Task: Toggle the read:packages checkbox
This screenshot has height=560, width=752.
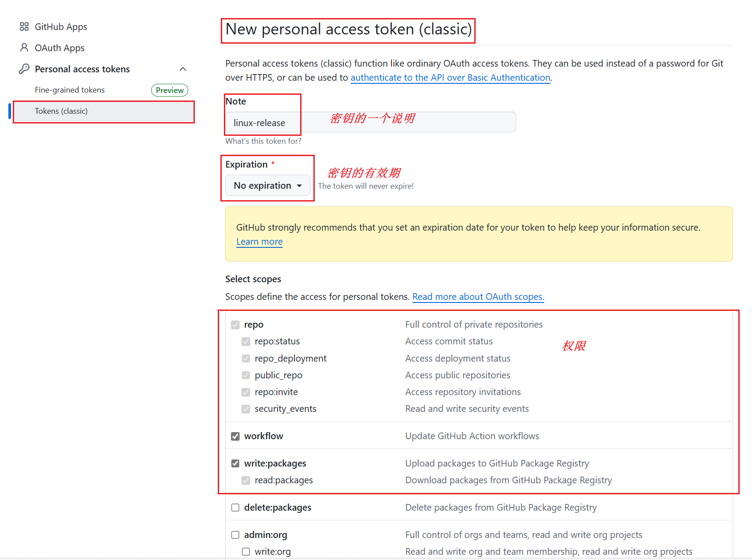Action: pos(246,480)
